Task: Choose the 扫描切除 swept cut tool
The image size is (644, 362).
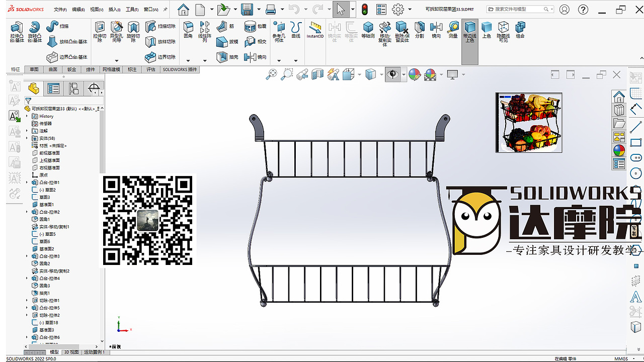Action: [160, 27]
